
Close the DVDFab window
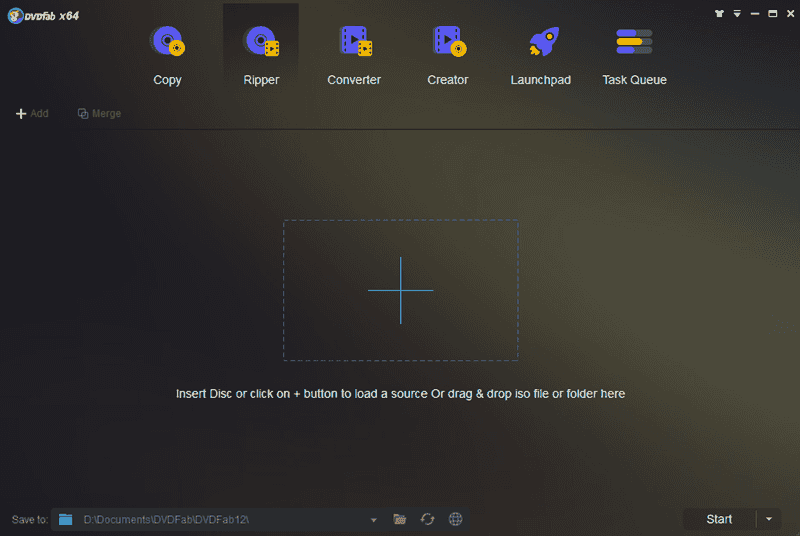point(790,14)
